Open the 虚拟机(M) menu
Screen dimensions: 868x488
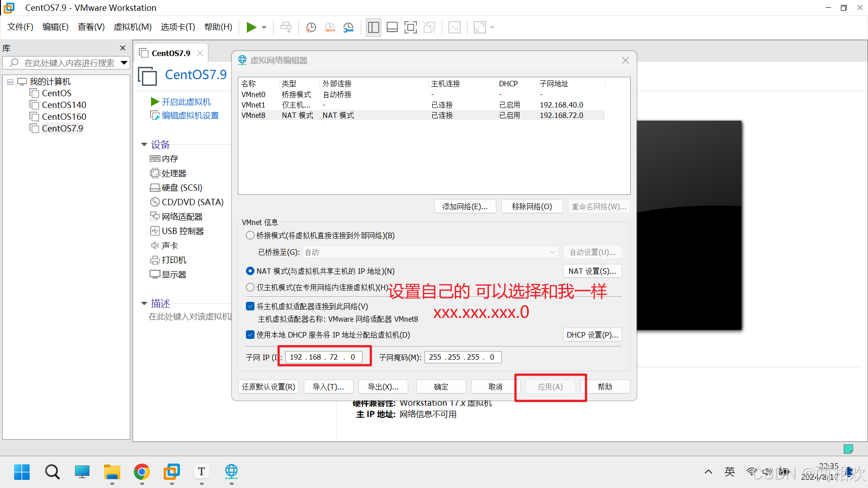(132, 27)
